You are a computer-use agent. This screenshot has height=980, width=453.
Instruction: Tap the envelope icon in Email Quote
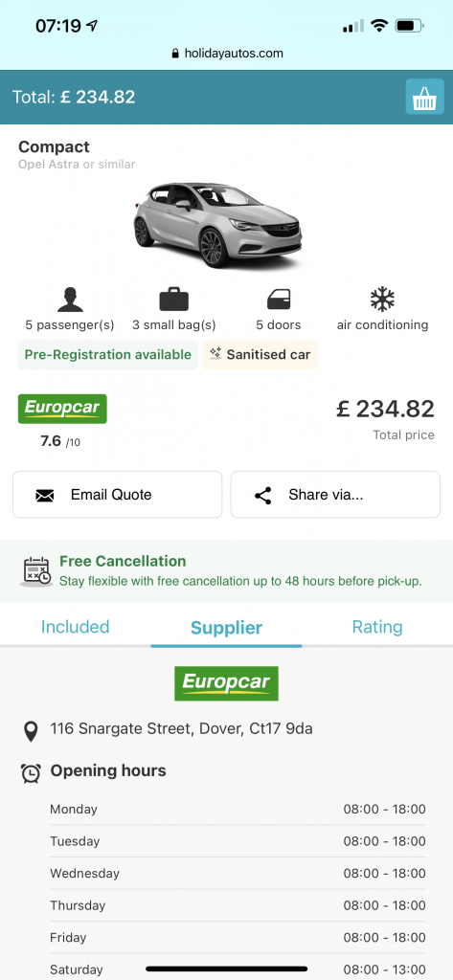pyautogui.click(x=44, y=496)
